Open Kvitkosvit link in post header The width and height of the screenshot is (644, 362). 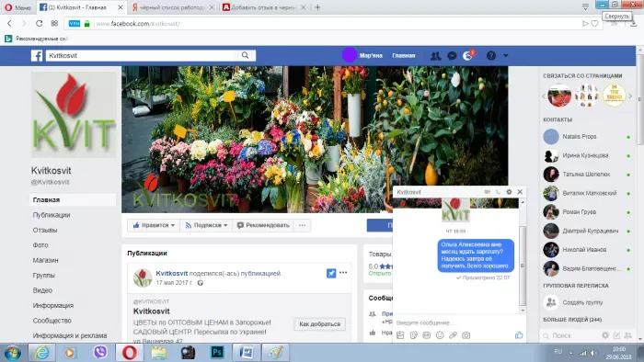pos(172,273)
